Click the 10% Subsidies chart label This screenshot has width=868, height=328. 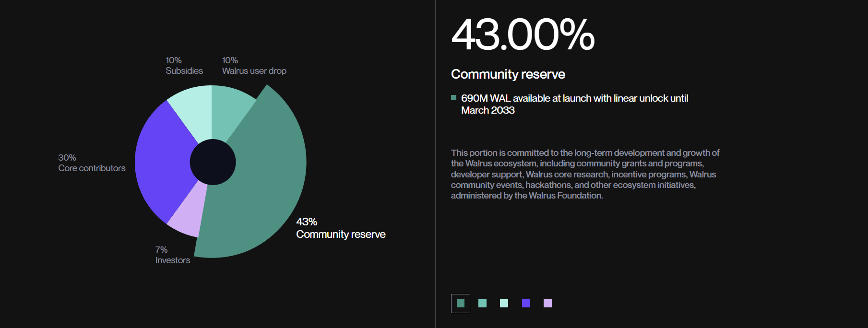[x=184, y=66]
